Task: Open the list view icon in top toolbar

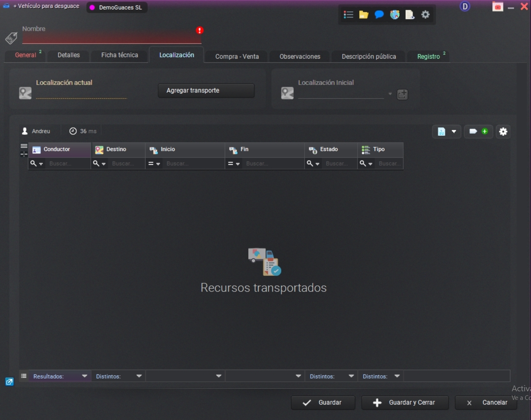Action: pos(349,15)
